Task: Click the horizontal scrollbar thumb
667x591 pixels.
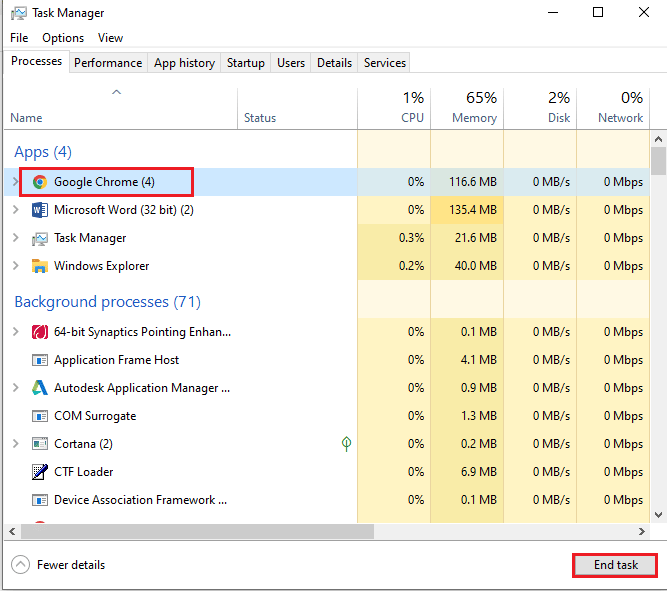Action: (190, 531)
